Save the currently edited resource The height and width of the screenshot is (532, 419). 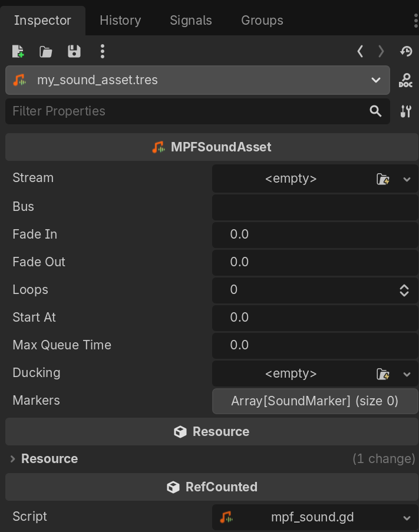[x=74, y=52]
